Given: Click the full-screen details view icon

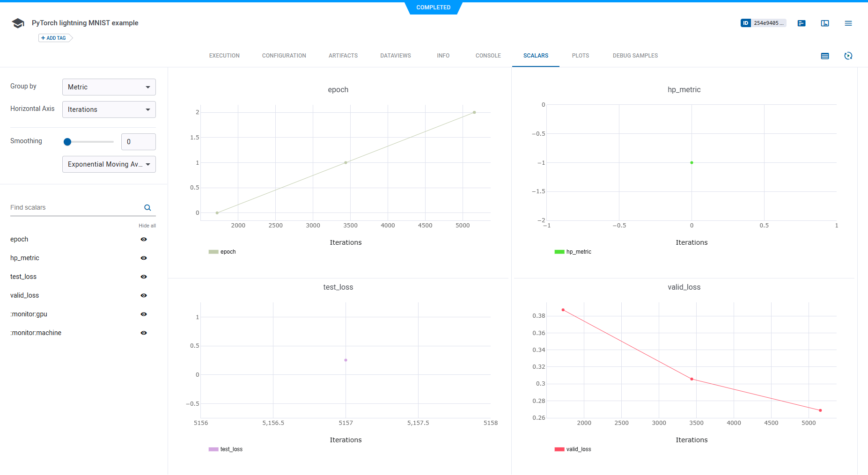Looking at the screenshot, I should 825,23.
